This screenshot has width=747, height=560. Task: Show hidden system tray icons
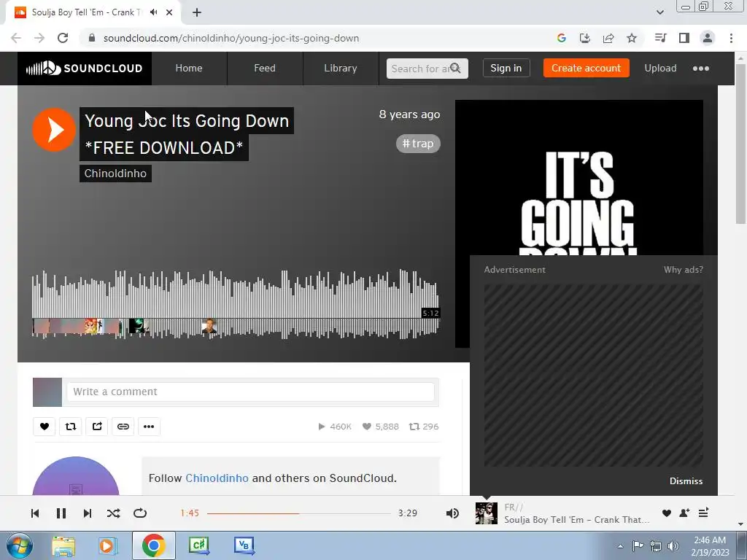click(x=620, y=546)
